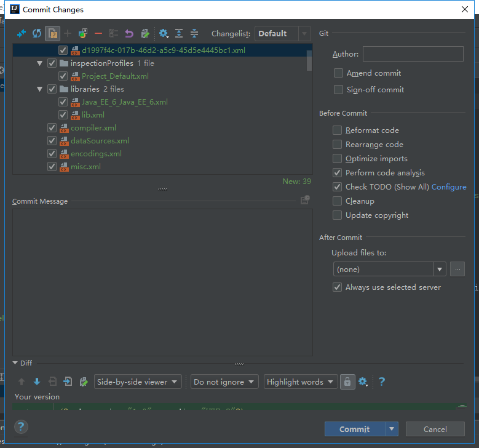Collapse the libraries folder
Viewport: 479px width, 448px height.
point(40,89)
